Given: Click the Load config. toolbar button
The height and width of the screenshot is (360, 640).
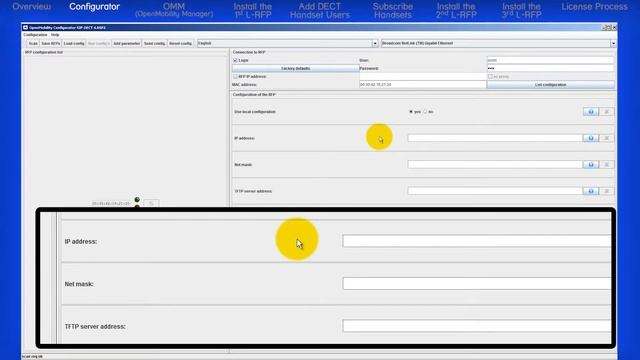Looking at the screenshot, I should 74,43.
